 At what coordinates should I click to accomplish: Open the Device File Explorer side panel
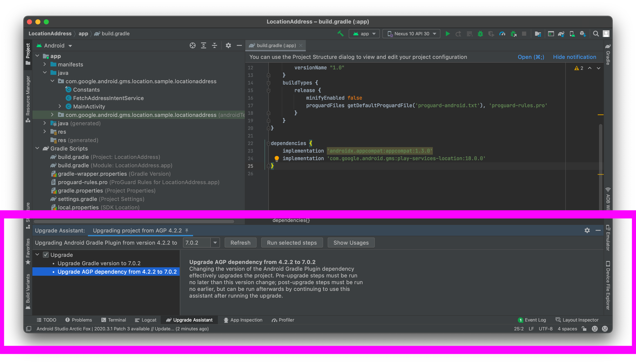[608, 285]
